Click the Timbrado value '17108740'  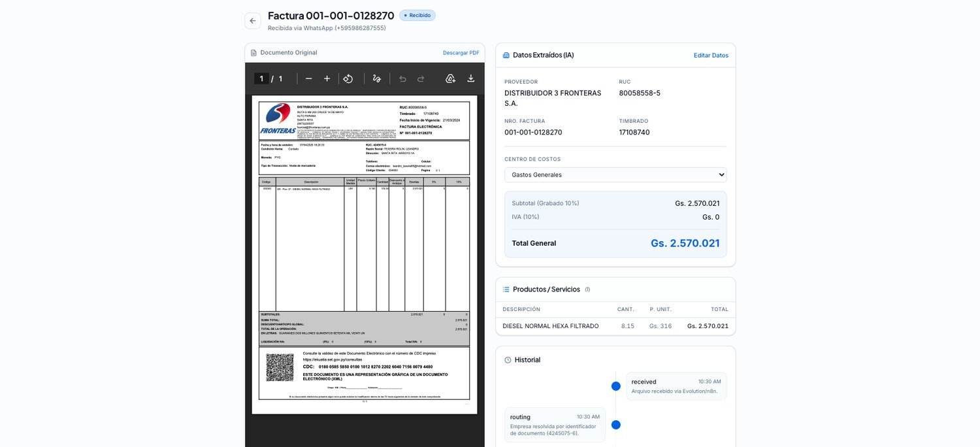634,133
